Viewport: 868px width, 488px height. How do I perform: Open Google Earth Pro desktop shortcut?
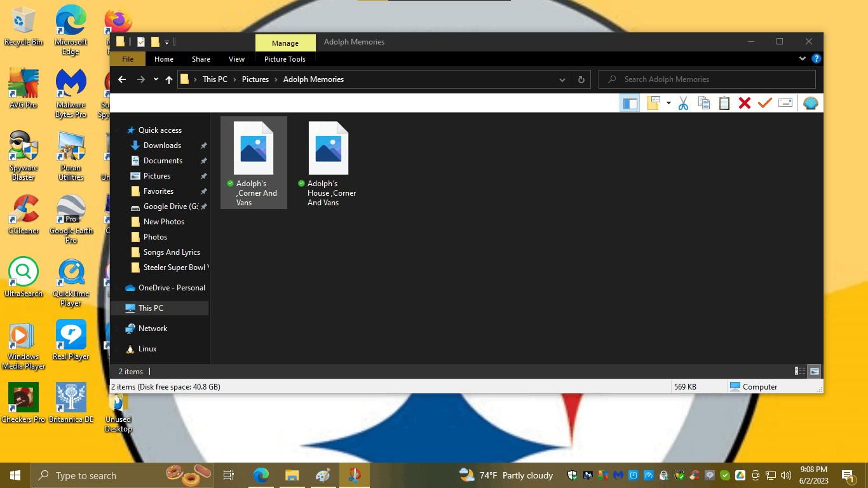pos(71,219)
